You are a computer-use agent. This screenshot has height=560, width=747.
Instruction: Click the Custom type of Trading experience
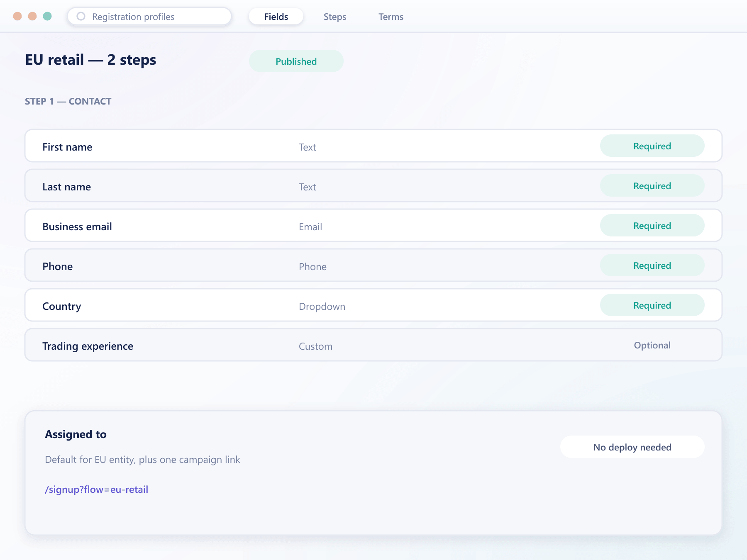point(315,346)
